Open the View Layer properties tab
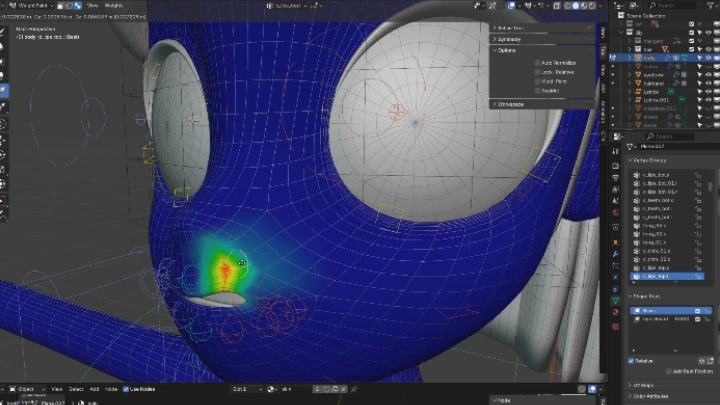The height and width of the screenshot is (405, 720). (616, 189)
